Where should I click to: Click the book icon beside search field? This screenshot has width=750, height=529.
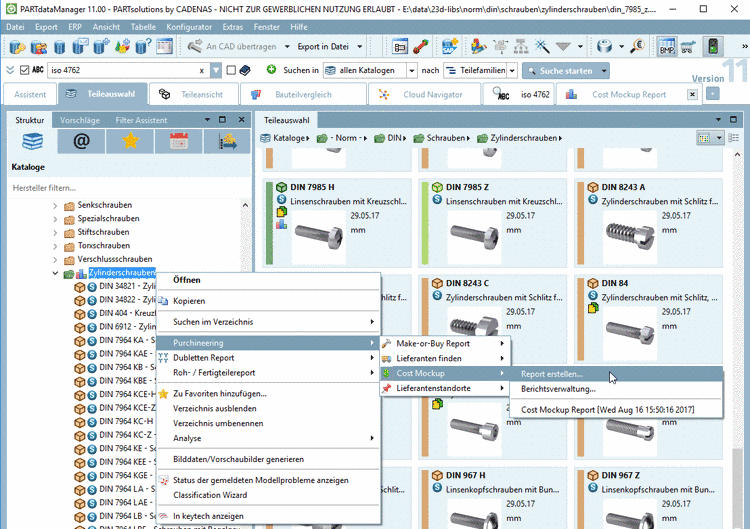tap(245, 70)
